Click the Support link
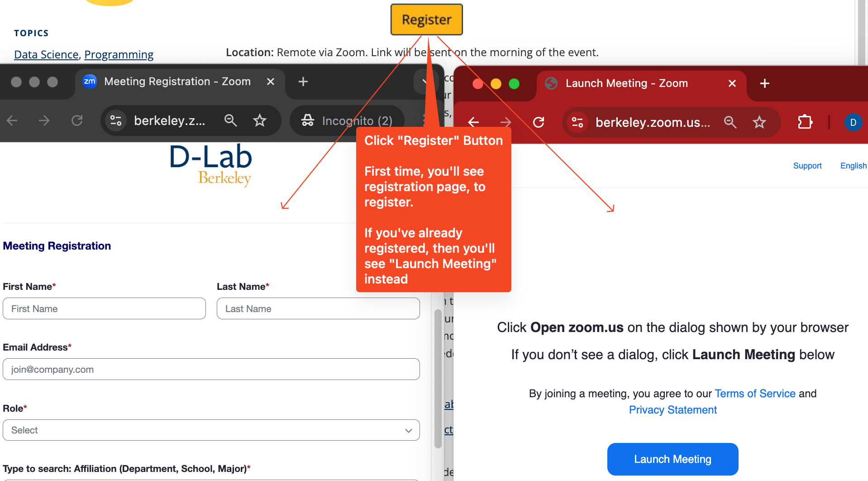This screenshot has width=868, height=481. (x=807, y=166)
